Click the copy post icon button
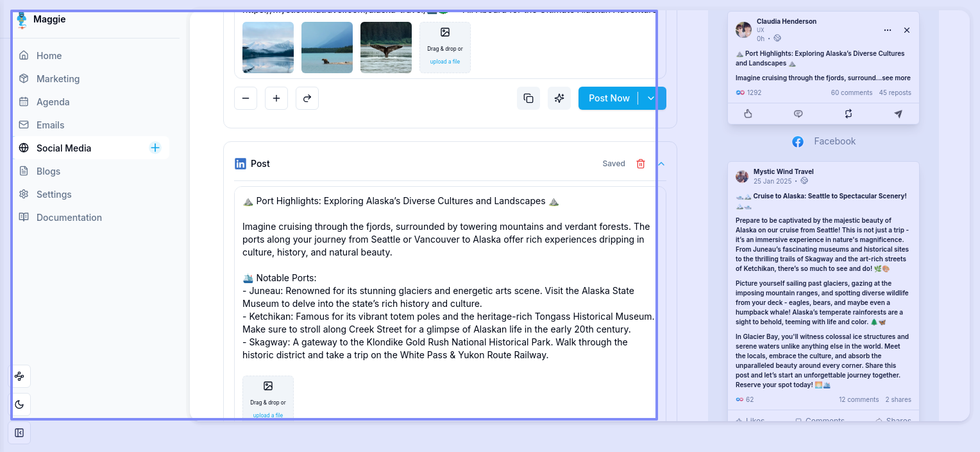The width and height of the screenshot is (980, 452). point(528,98)
